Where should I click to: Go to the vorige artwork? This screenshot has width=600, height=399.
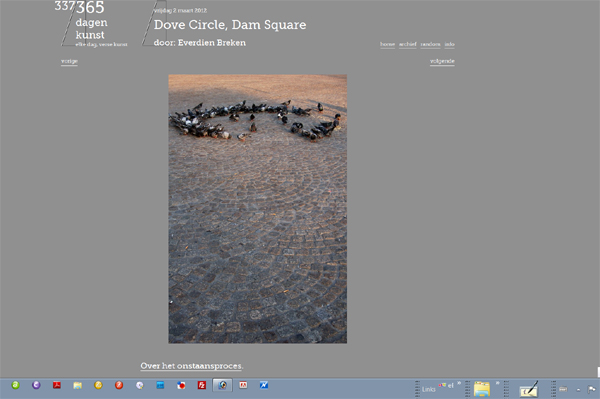pos(69,61)
